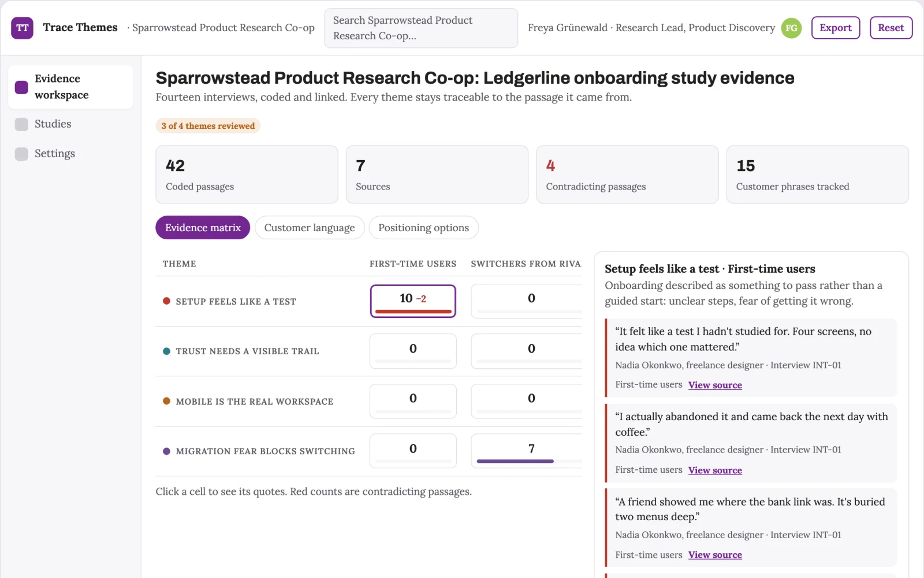Click the Sparrowstead Product Research Co-op header text
The height and width of the screenshot is (578, 924).
223,28
